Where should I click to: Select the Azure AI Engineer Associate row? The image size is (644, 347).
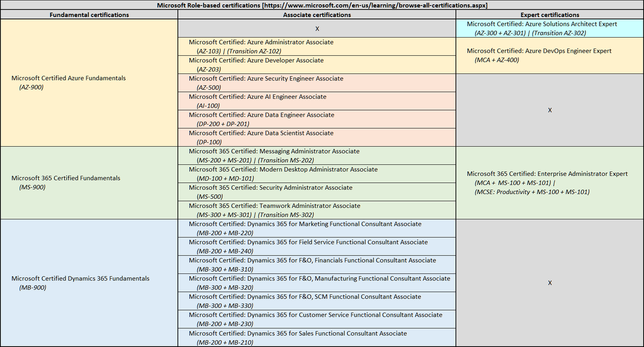tap(317, 101)
